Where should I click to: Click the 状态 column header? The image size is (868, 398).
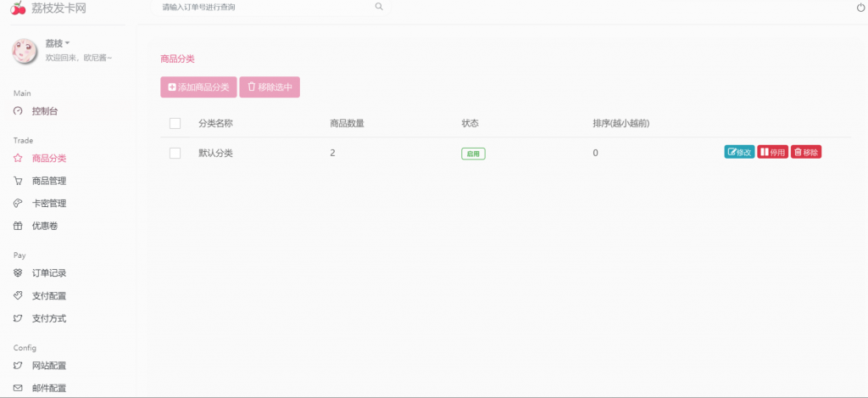(470, 124)
